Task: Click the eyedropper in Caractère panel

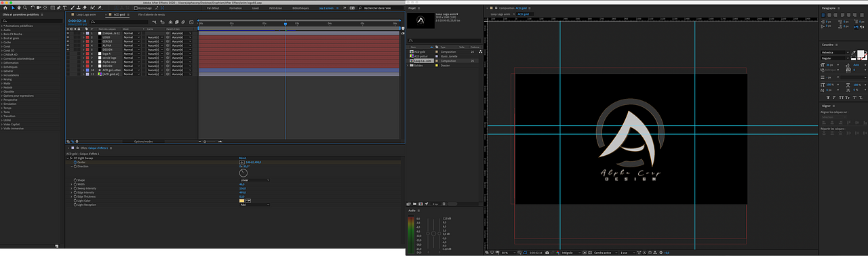Action: click(x=853, y=53)
